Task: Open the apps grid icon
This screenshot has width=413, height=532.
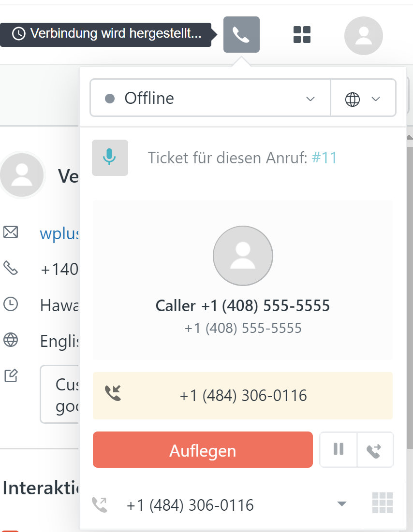Action: tap(302, 35)
